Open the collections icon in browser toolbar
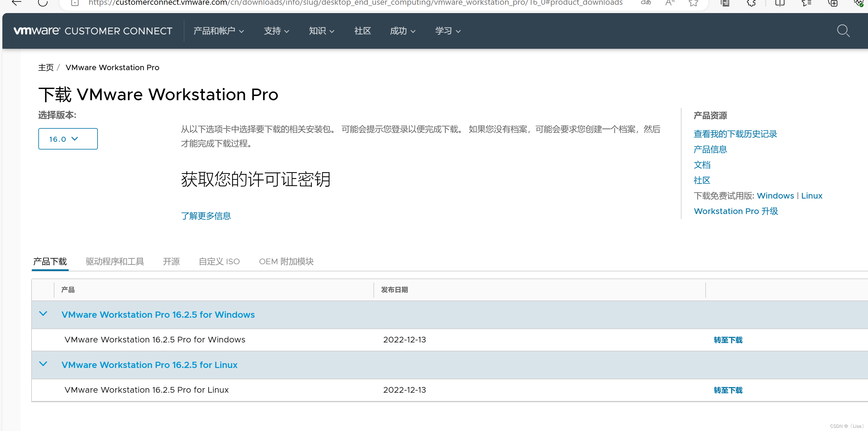This screenshot has height=431, width=868. tap(833, 3)
